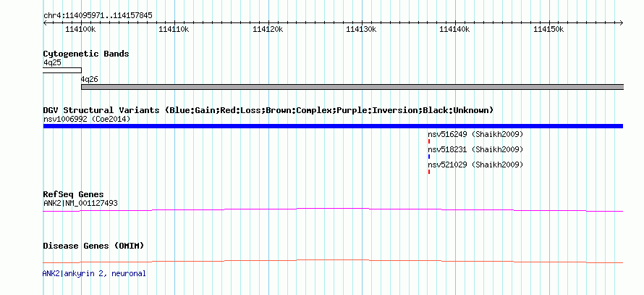644x295 pixels.
Task: Click the chr4:114095971..114157845 region label
Action: (x=98, y=16)
